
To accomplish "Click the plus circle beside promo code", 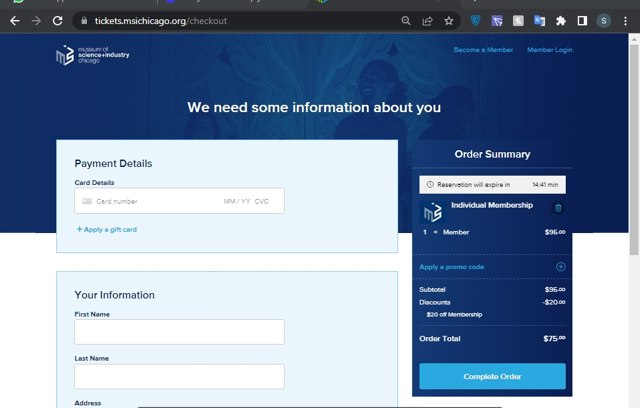I will click(x=561, y=267).
